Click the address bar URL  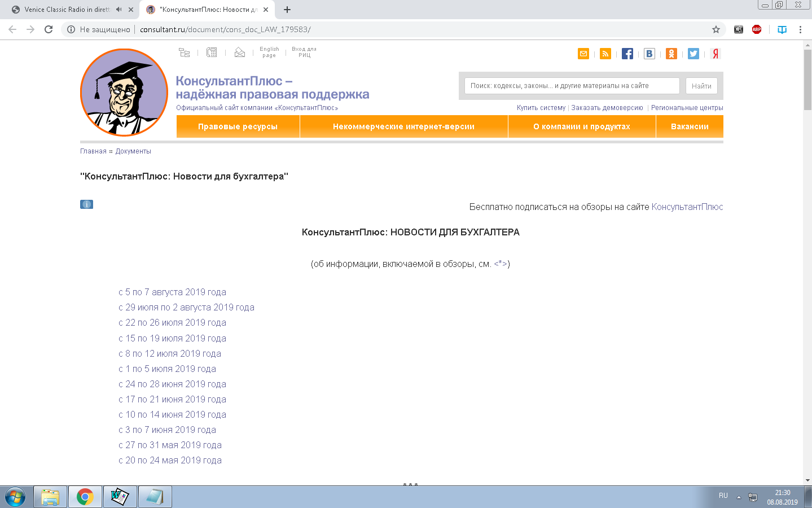225,29
